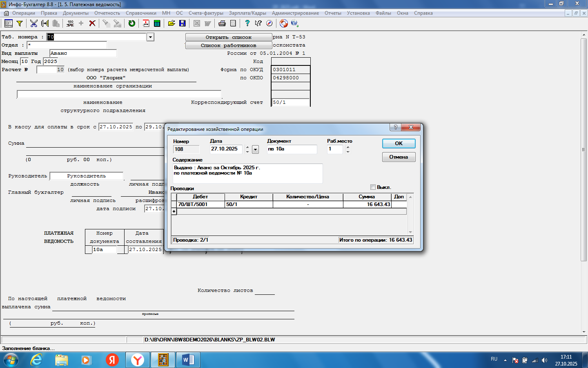The height and width of the screenshot is (368, 588).
Task: Open the calculator icon in toolbar
Action: coord(157,23)
